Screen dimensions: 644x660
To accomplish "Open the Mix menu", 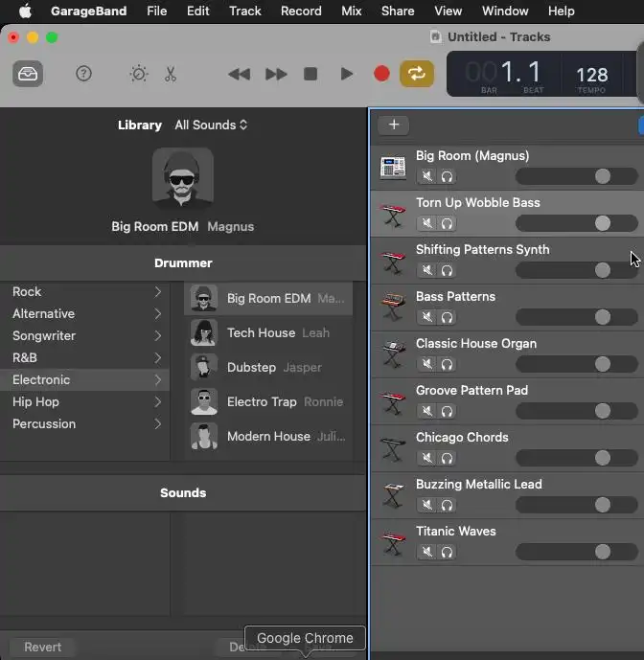I will point(352,11).
